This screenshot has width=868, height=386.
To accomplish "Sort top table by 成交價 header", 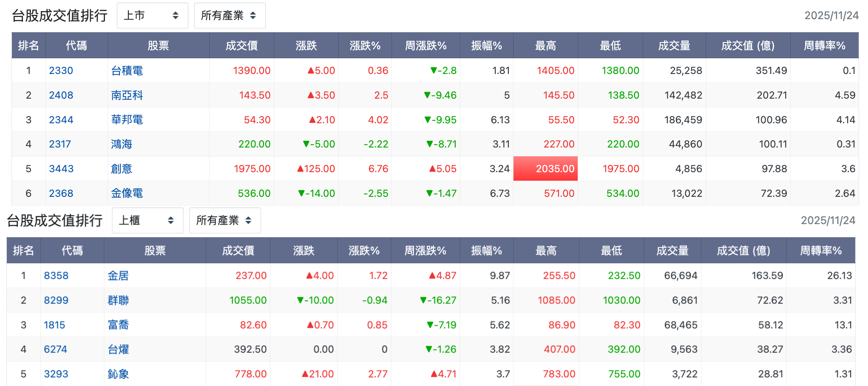I will (x=241, y=45).
